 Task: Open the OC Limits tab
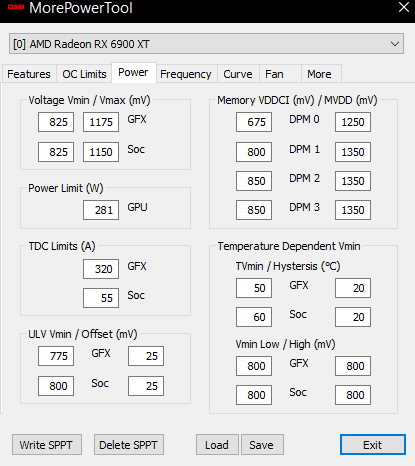pyautogui.click(x=84, y=74)
